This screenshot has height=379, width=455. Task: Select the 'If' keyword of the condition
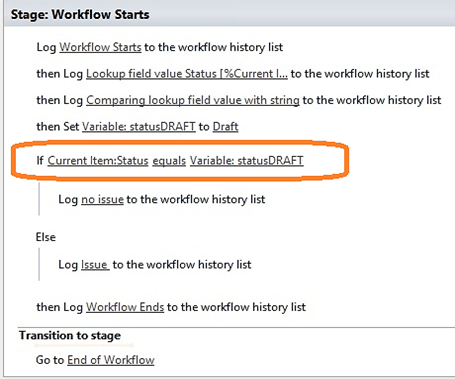coord(40,160)
